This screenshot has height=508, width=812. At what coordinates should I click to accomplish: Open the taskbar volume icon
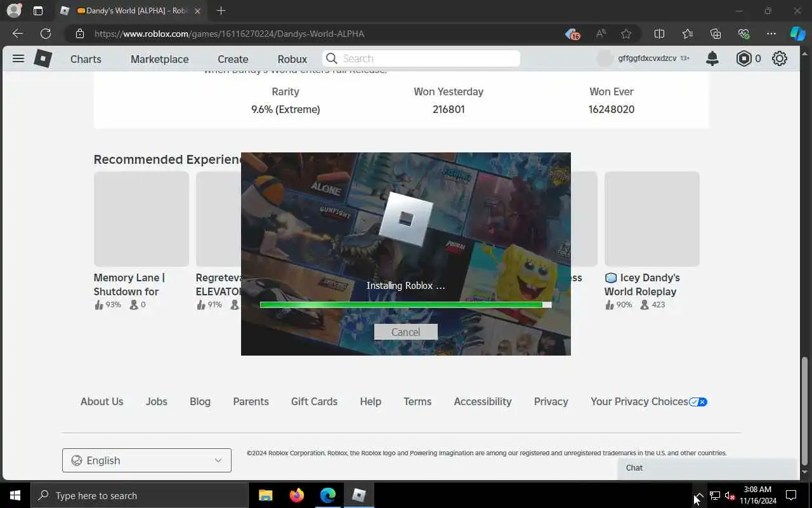[730, 495]
